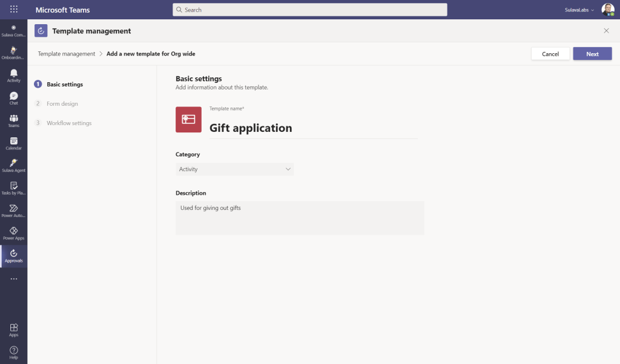Select the Workflow settings step
620x364 pixels.
pyautogui.click(x=69, y=123)
